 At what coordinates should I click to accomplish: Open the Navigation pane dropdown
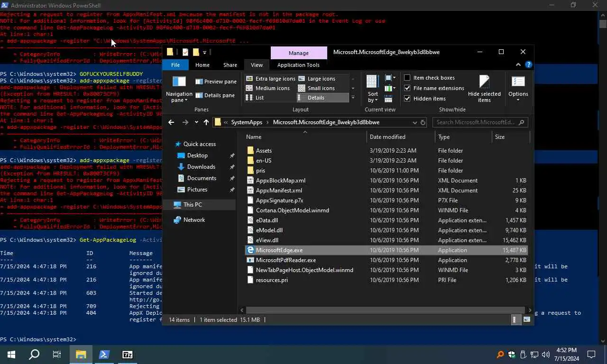coord(179,90)
